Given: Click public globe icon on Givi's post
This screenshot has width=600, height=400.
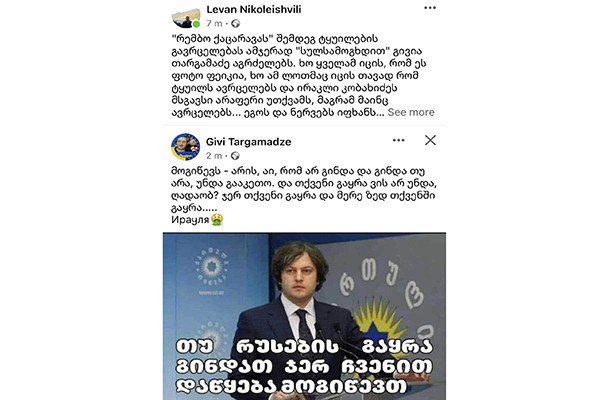Looking at the screenshot, I should coord(235,156).
